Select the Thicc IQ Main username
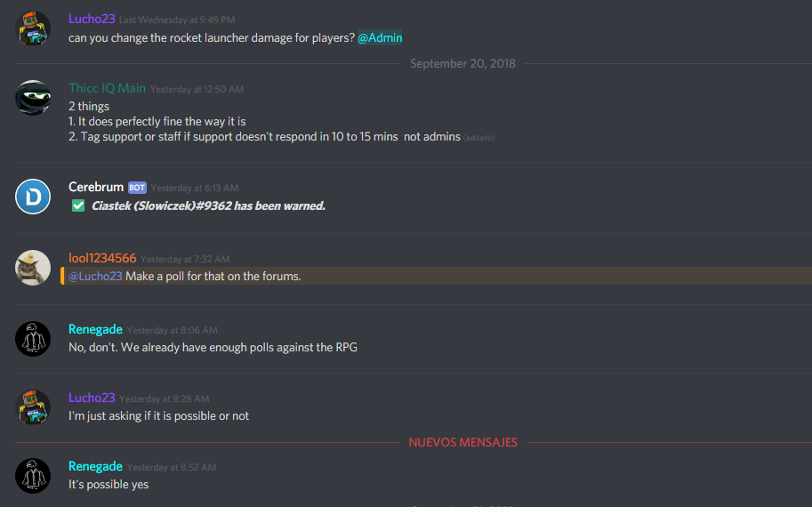Image resolution: width=812 pixels, height=507 pixels. (x=108, y=88)
